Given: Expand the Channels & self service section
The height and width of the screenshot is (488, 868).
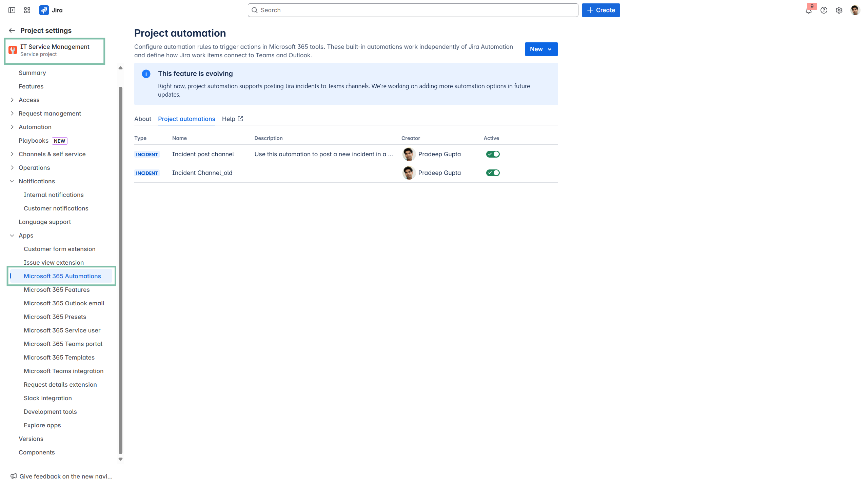Looking at the screenshot, I should tap(12, 154).
